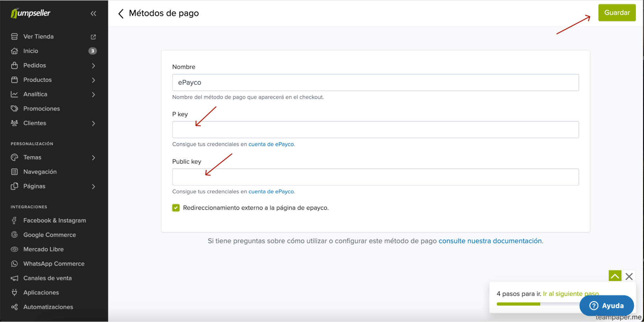Image resolution: width=644 pixels, height=322 pixels.
Task: Expand the Productos submenu chevron
Action: point(93,80)
